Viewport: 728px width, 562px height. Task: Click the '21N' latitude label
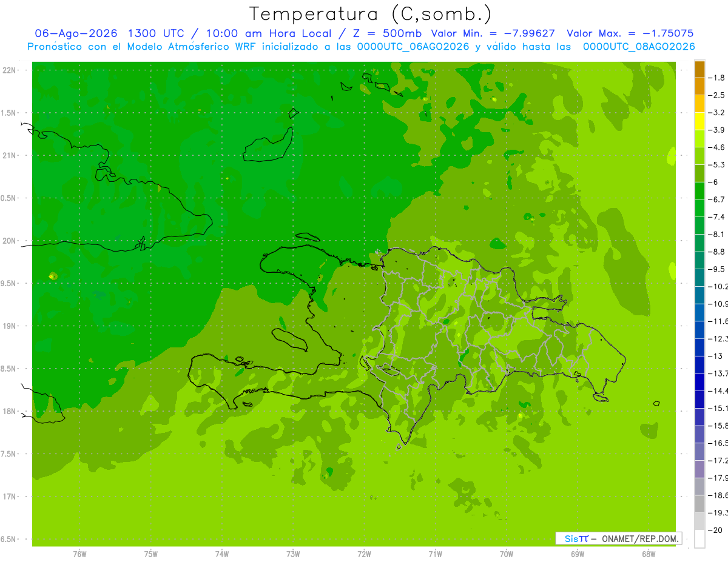[x=10, y=156]
